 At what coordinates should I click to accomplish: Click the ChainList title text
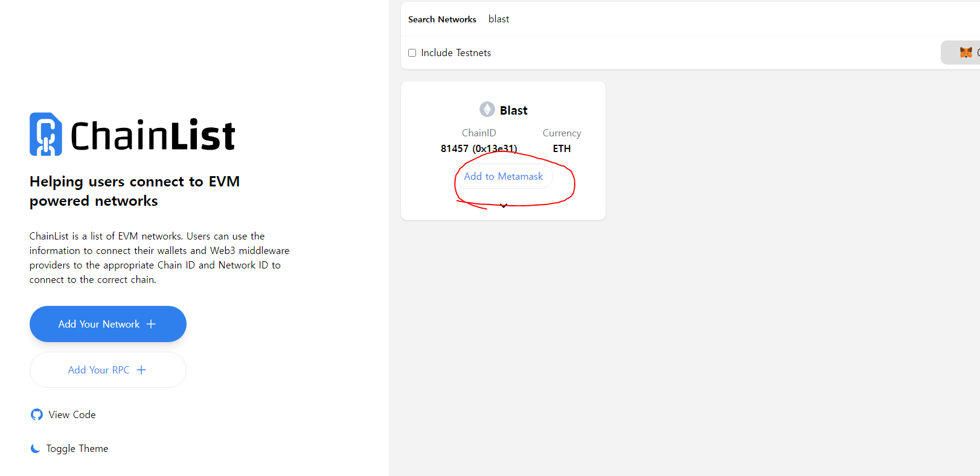coord(153,135)
